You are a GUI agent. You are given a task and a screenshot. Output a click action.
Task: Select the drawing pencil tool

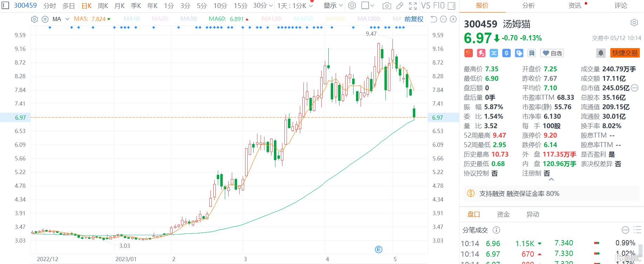coord(400,6)
